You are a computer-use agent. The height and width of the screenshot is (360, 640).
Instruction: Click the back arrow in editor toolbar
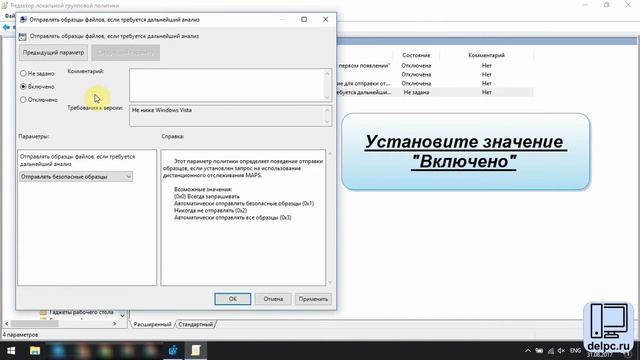pyautogui.click(x=6, y=27)
